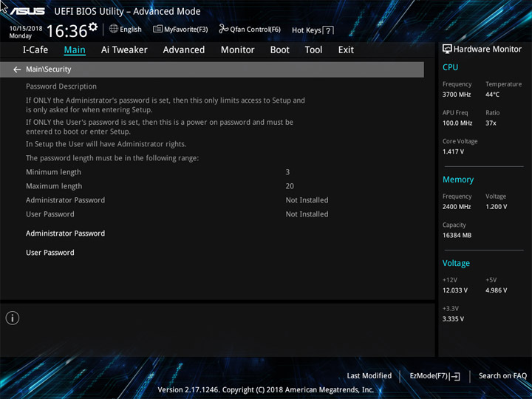
Task: Select the Main tab
Action: click(75, 50)
